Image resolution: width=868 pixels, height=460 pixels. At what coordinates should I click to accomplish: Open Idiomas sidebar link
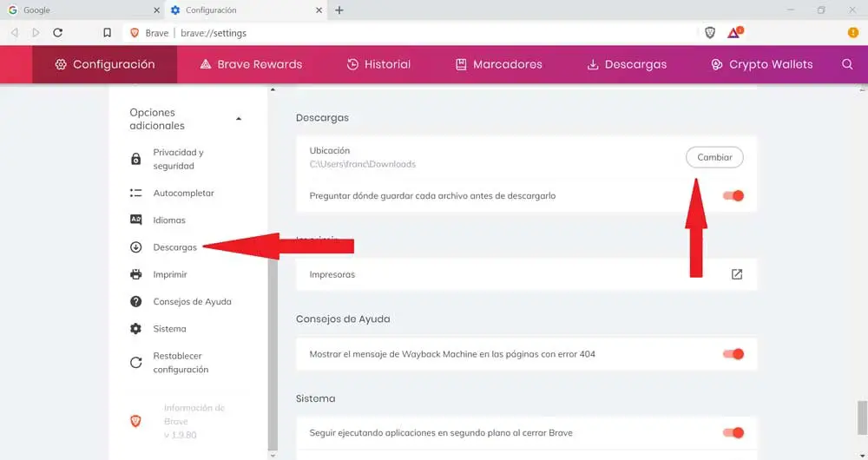pos(169,220)
